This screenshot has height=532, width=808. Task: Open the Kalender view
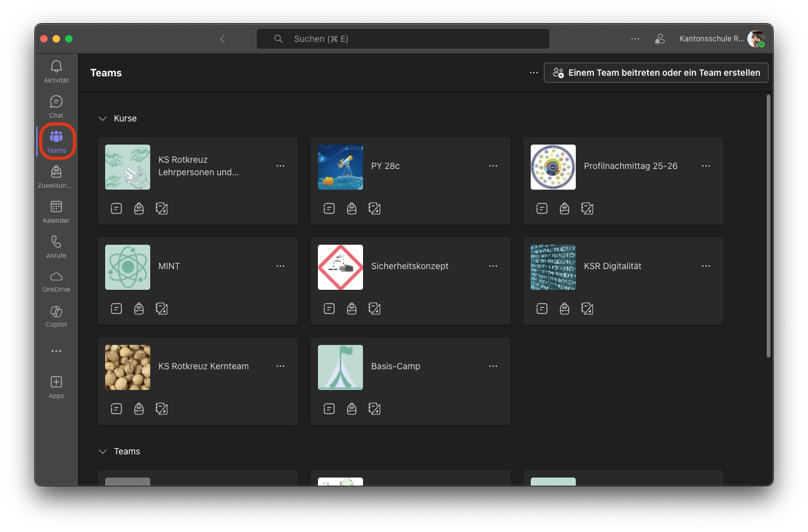[x=56, y=212]
